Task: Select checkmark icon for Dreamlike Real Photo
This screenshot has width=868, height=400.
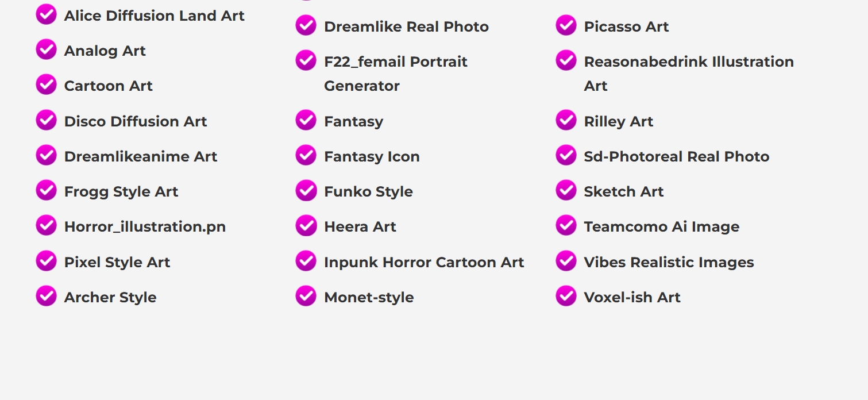Action: click(306, 25)
